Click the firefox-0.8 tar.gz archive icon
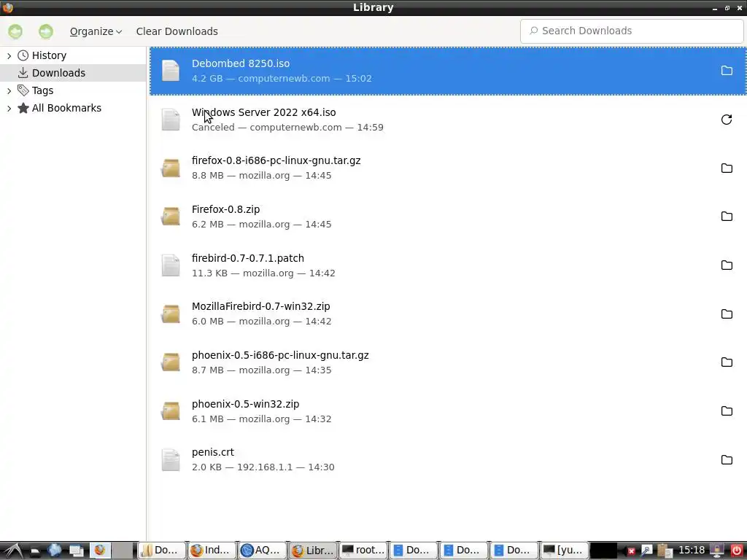This screenshot has width=747, height=560. (x=171, y=168)
